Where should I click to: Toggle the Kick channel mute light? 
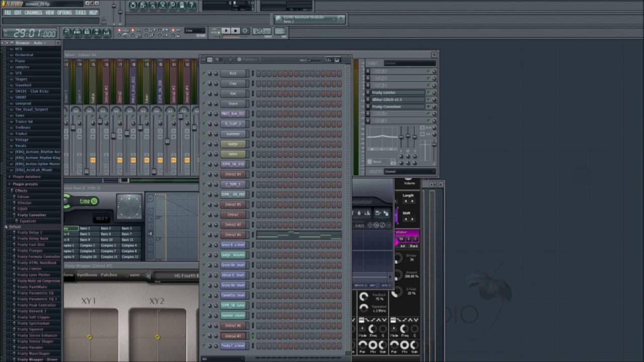point(204,73)
